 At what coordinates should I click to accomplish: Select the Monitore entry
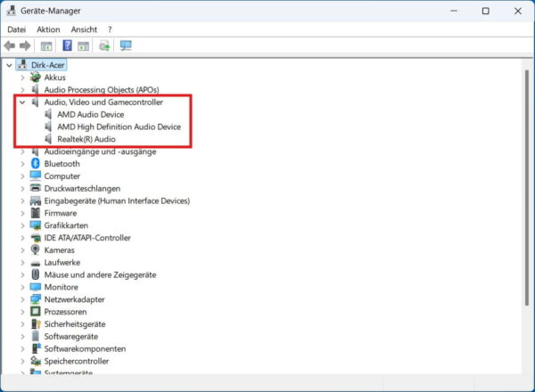[61, 287]
